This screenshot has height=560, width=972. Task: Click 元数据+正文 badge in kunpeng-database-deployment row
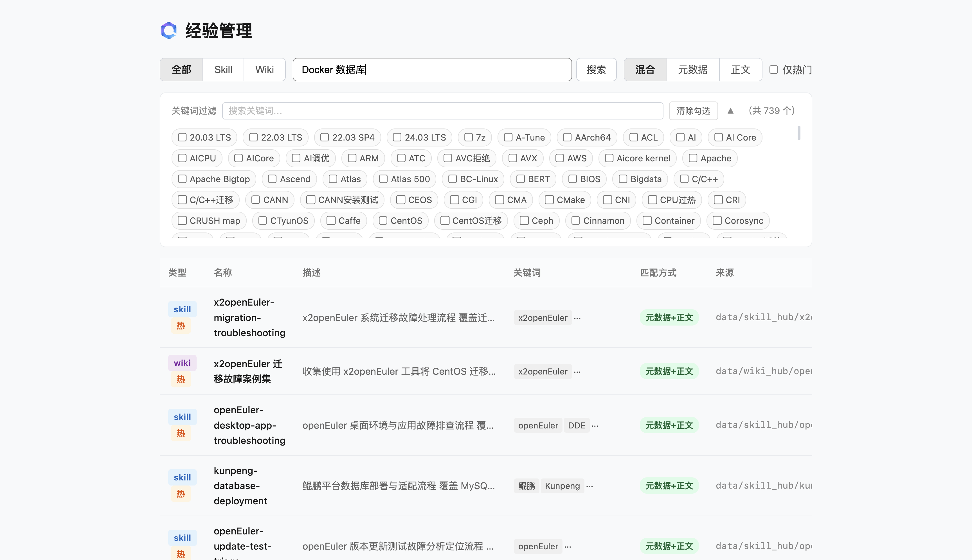pyautogui.click(x=669, y=486)
